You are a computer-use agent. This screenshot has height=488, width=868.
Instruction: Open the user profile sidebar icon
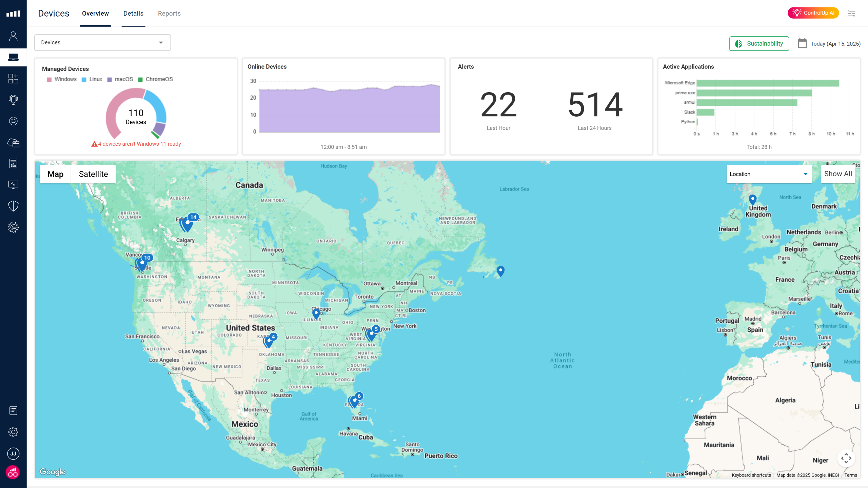(x=13, y=36)
